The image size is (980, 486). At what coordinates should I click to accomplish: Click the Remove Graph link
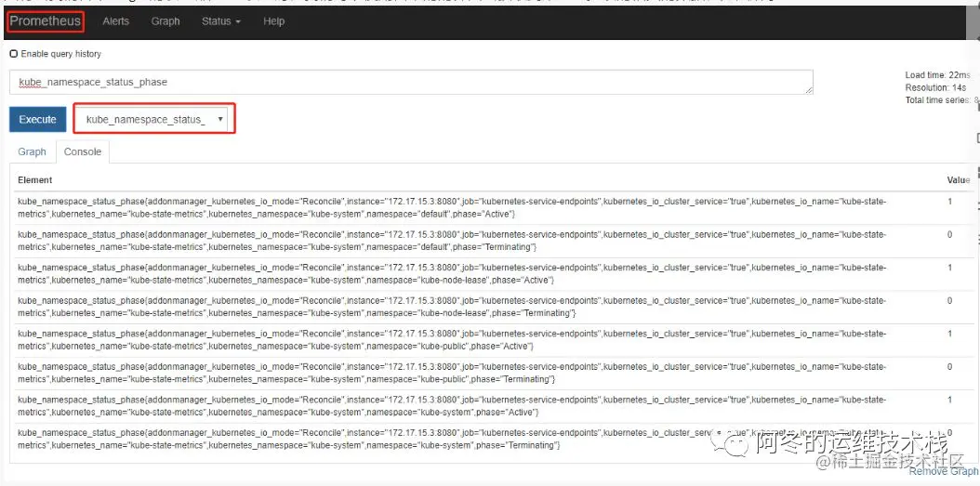tap(944, 472)
